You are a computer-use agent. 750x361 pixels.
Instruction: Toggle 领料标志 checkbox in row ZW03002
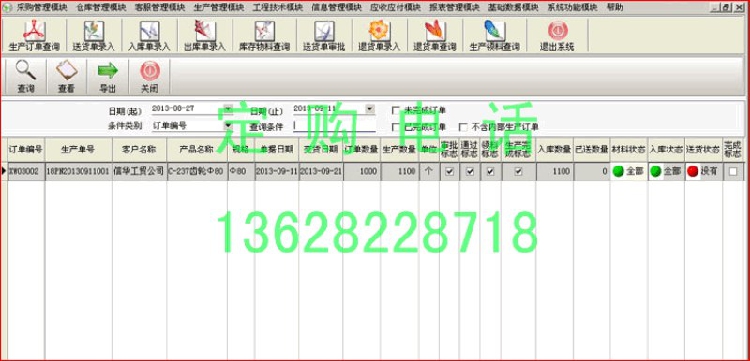click(x=490, y=172)
